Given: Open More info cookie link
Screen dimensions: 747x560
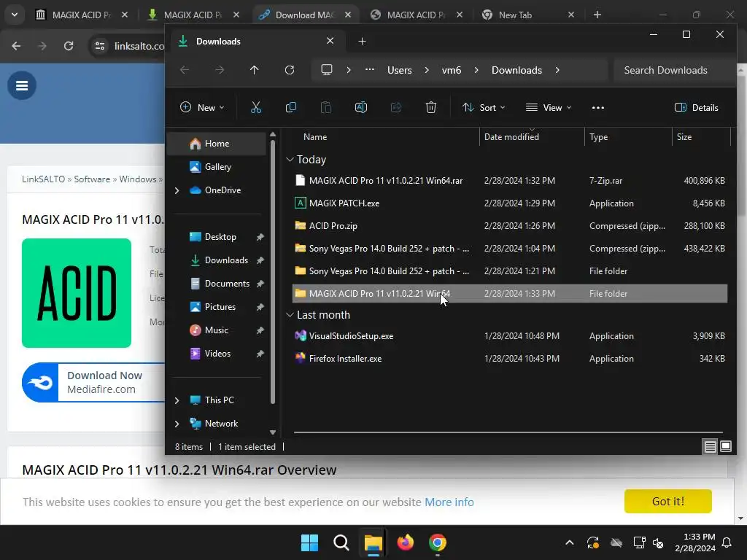Looking at the screenshot, I should tap(449, 502).
